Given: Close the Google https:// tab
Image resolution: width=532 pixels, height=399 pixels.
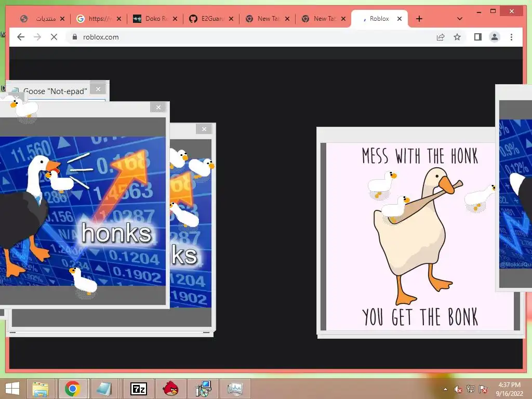Looking at the screenshot, I should tap(119, 19).
